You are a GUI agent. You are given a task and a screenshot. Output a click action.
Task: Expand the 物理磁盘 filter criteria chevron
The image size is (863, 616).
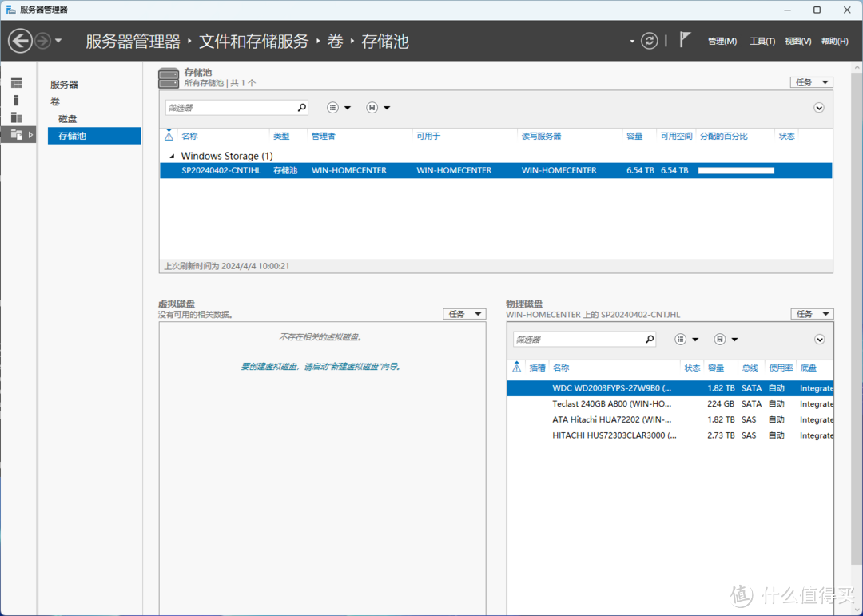coord(820,339)
